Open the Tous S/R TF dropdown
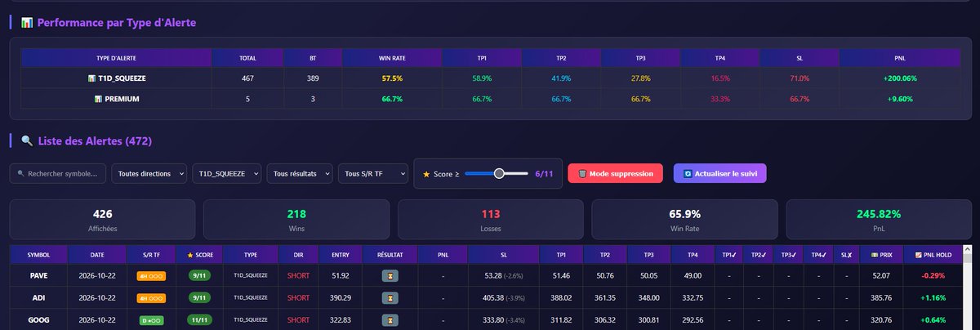Screen dimensions: 980x330 372,174
